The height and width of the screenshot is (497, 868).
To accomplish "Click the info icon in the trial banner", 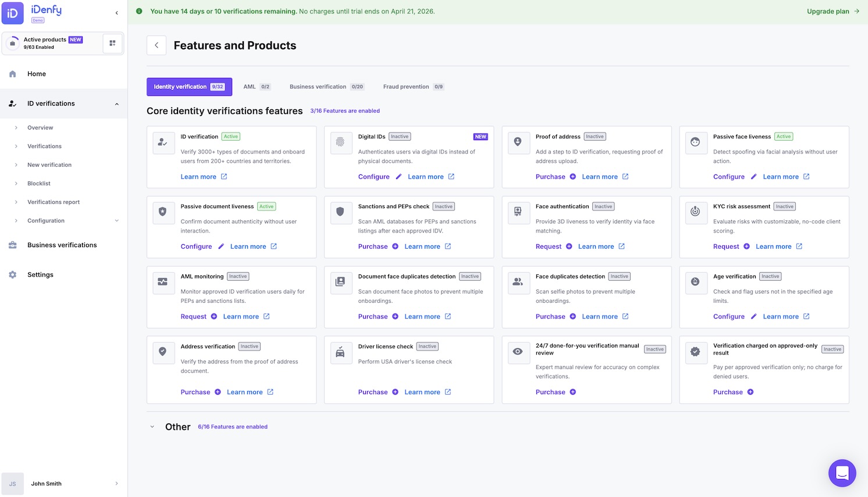I will pyautogui.click(x=139, y=11).
